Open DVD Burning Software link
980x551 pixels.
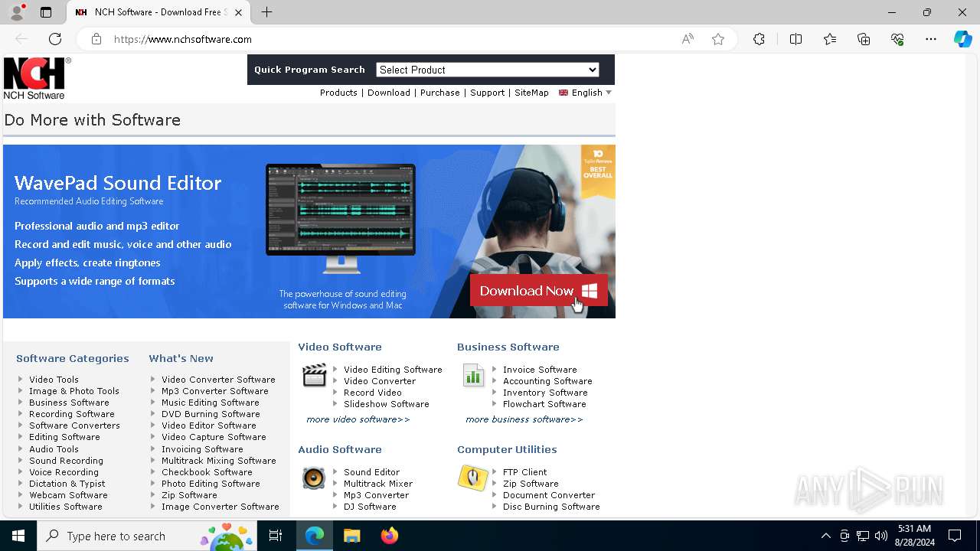pyautogui.click(x=211, y=414)
